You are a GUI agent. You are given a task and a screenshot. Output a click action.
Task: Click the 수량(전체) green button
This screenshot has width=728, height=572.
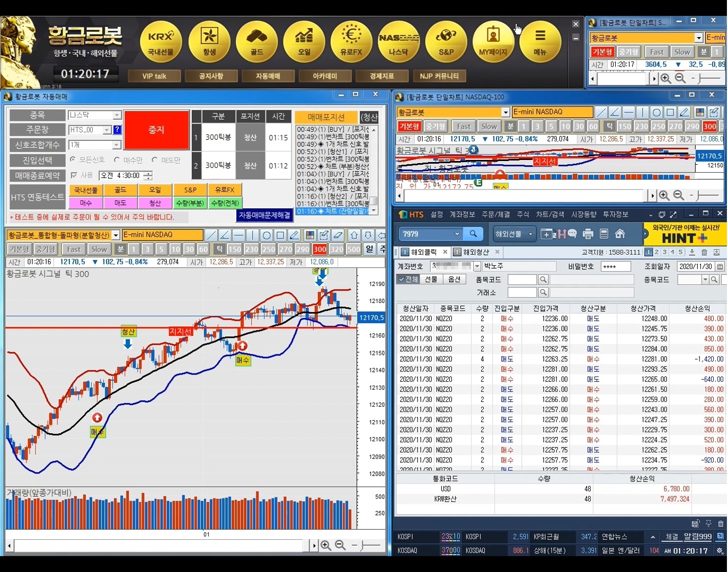225,203
